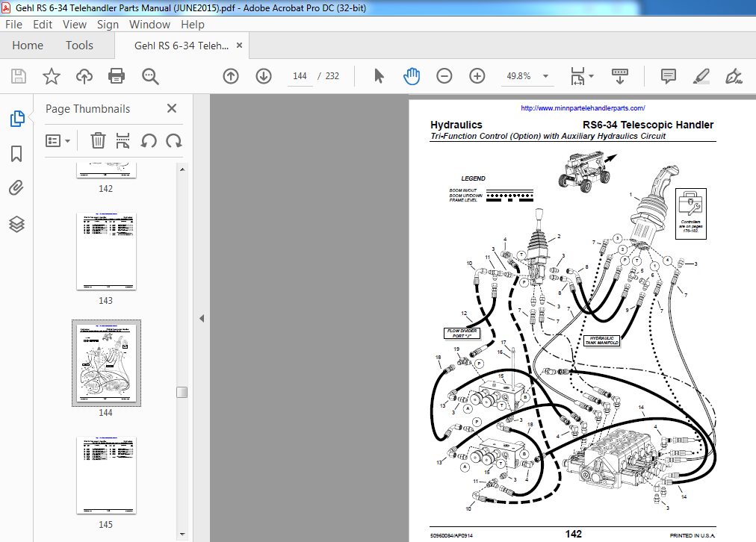756x542 pixels.
Task: Switch to the Home tab
Action: pyautogui.click(x=28, y=46)
